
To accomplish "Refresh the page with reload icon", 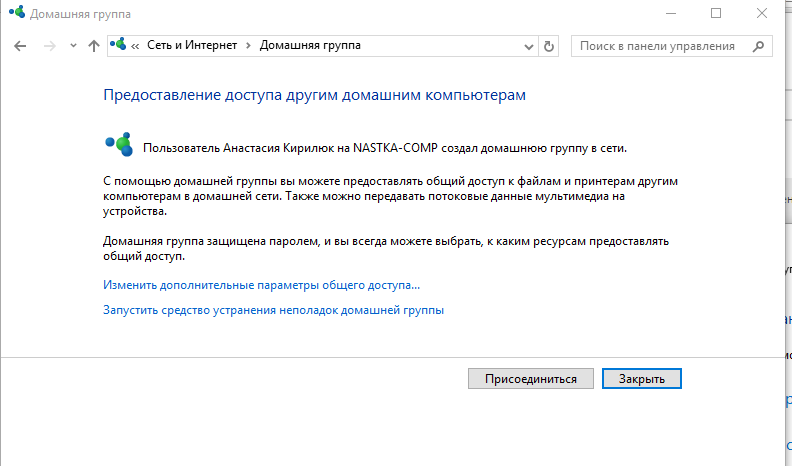I will tap(549, 46).
